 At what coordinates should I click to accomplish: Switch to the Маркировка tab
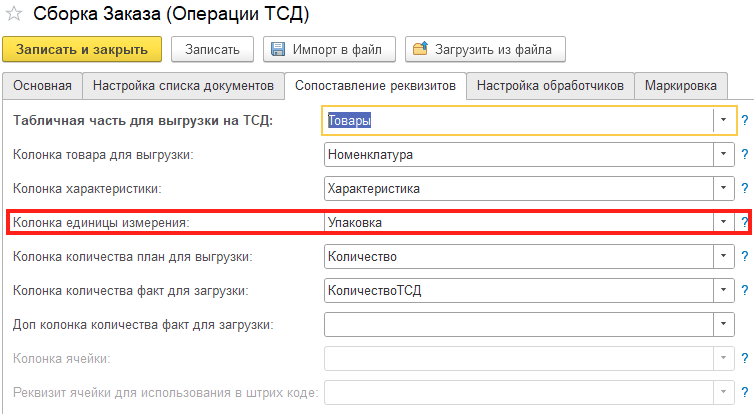coord(680,86)
